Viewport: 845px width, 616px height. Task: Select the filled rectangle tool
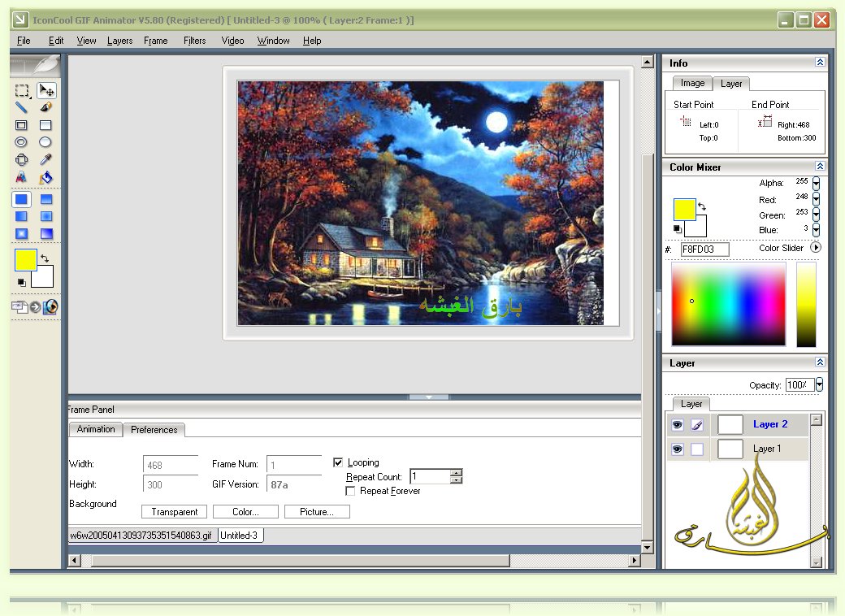45,125
